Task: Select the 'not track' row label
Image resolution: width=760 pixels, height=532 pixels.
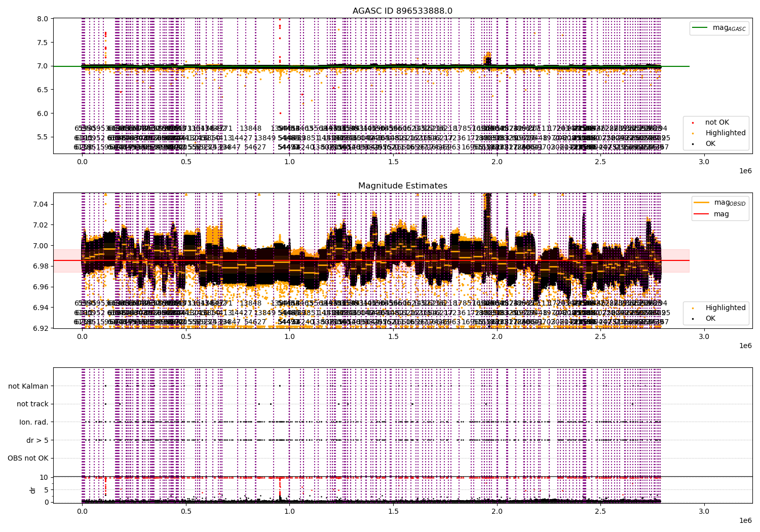Action: tap(32, 404)
